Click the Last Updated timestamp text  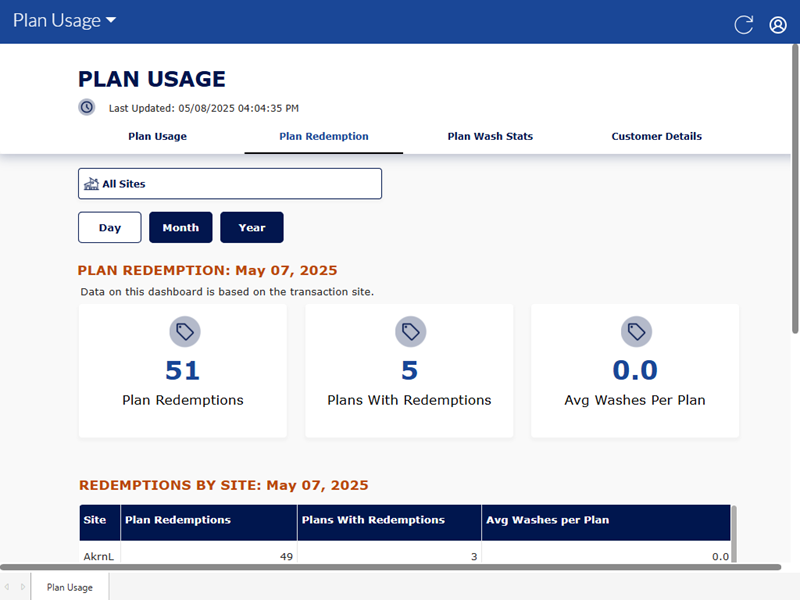(204, 108)
